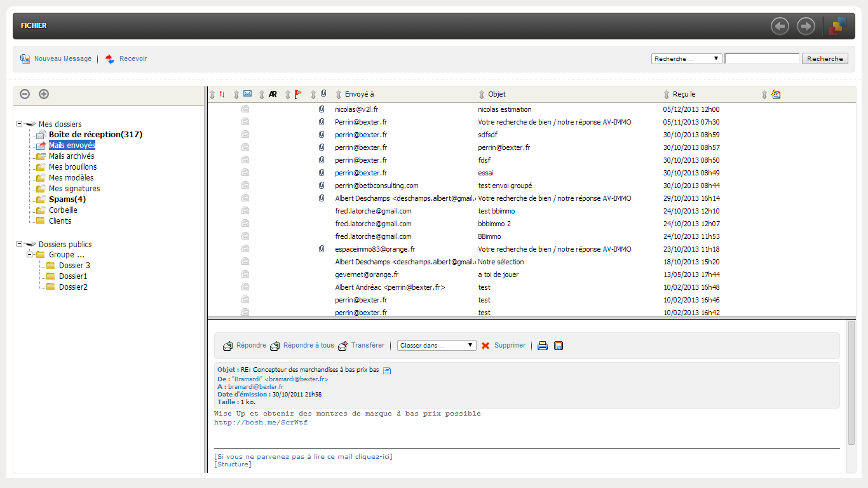Image resolution: width=868 pixels, height=488 pixels.
Task: Open the Dossier1 public folder
Action: (73, 276)
